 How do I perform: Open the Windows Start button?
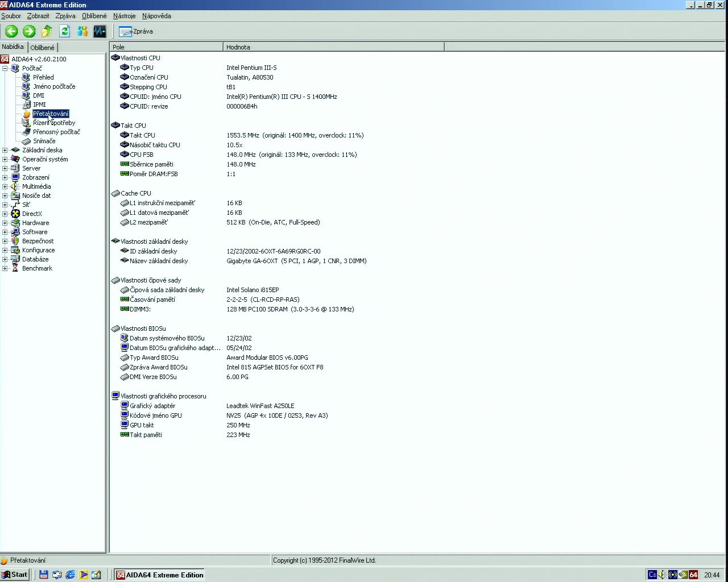[15, 575]
